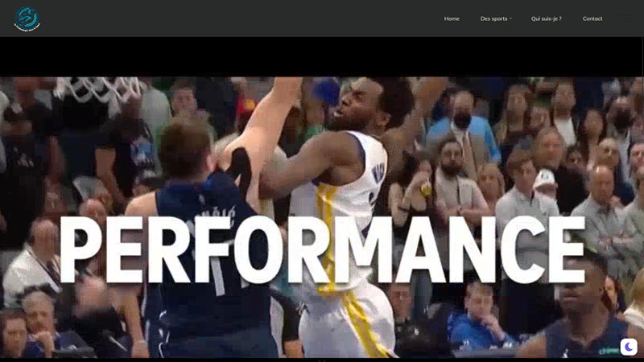Click the PERFORMANCE headline text

point(322,249)
